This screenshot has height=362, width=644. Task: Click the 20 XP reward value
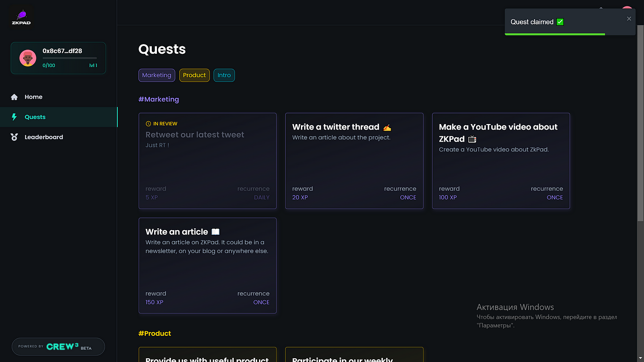[x=300, y=198]
